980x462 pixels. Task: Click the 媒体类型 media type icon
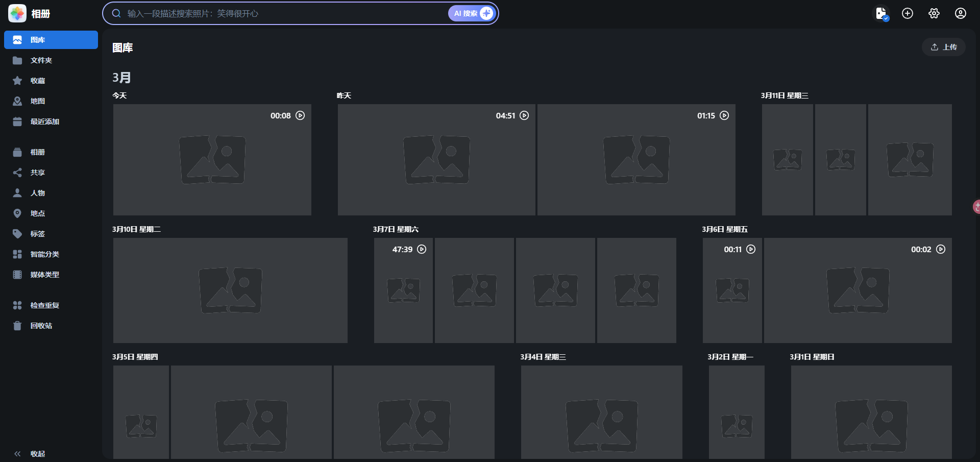pyautogui.click(x=17, y=275)
